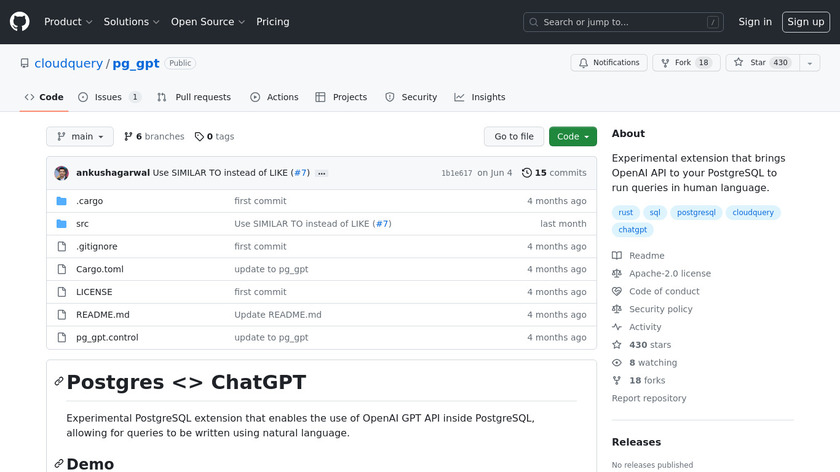Click the ankushagarwal username link
Screen dimensions: 840x472
coord(113,173)
